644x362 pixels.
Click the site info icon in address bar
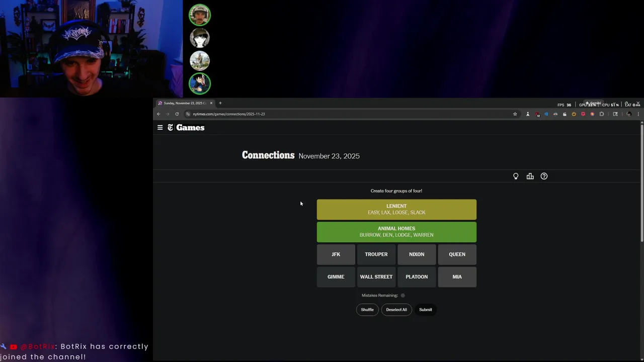[x=188, y=114]
